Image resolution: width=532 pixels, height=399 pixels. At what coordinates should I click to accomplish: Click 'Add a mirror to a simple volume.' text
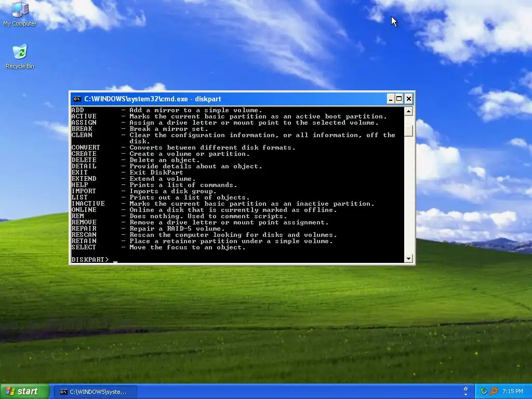coord(196,110)
